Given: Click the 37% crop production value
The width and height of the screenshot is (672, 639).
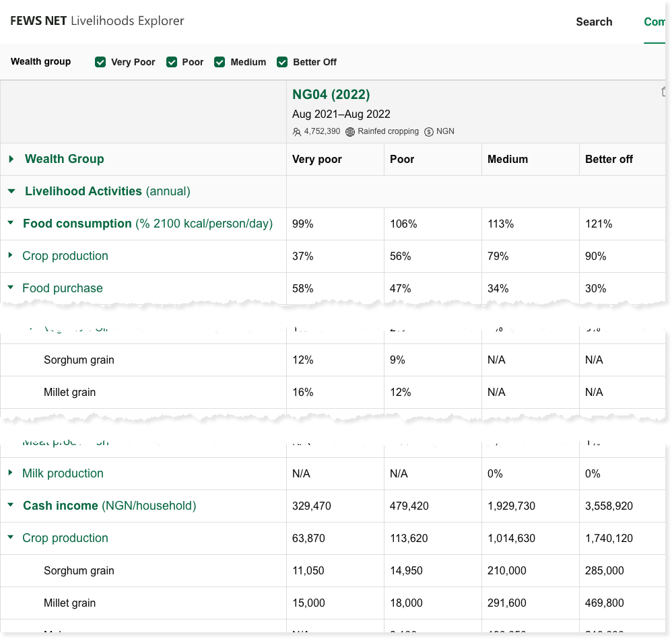Looking at the screenshot, I should click(302, 257).
